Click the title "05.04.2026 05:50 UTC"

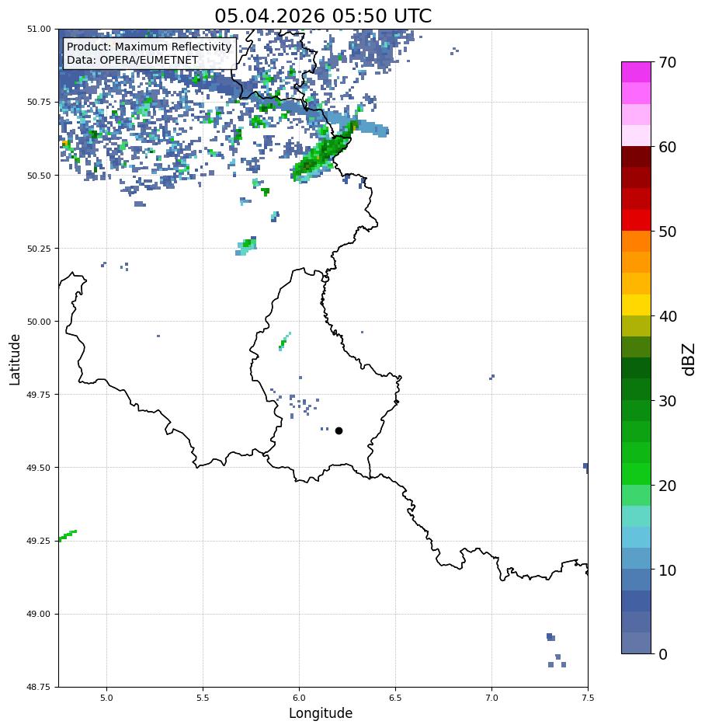323,16
